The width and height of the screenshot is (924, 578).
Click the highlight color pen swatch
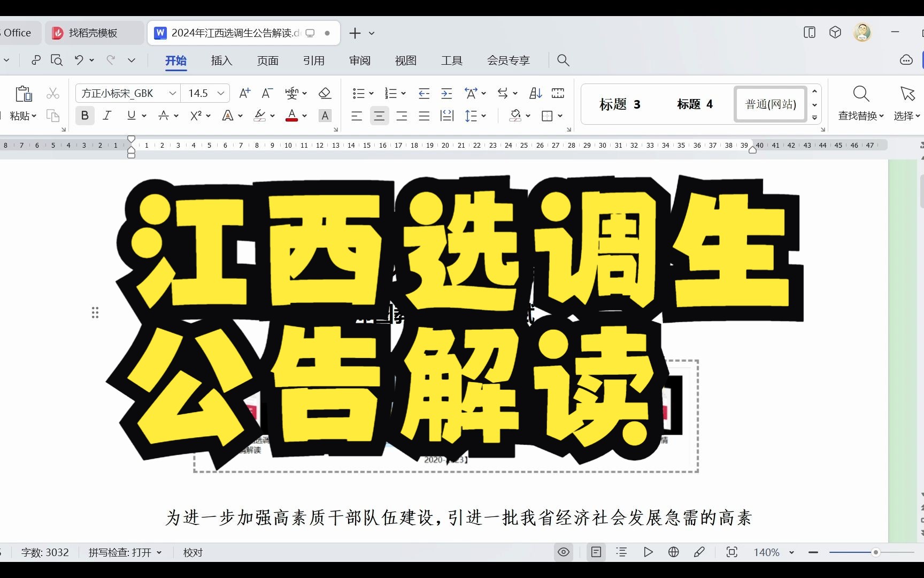[x=260, y=116]
